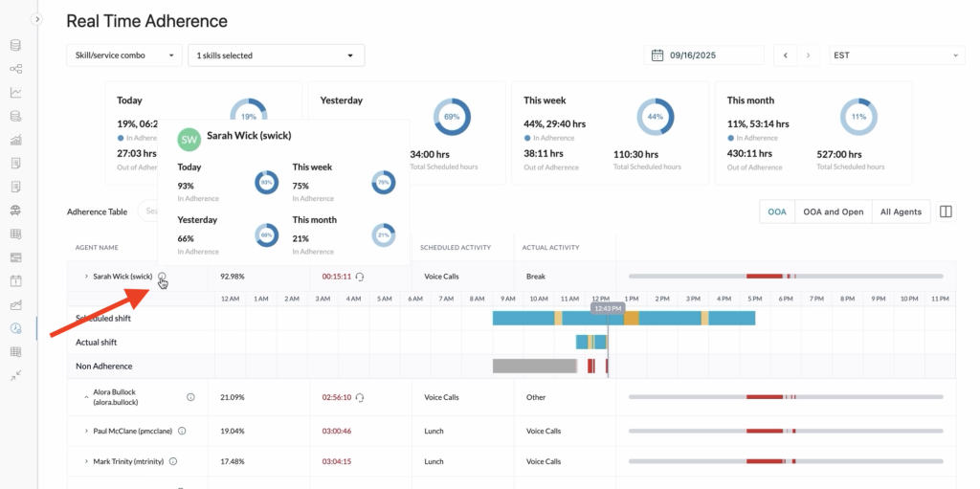Click info icon beside Paul McClane
The width and height of the screenshot is (980, 489).
[182, 431]
